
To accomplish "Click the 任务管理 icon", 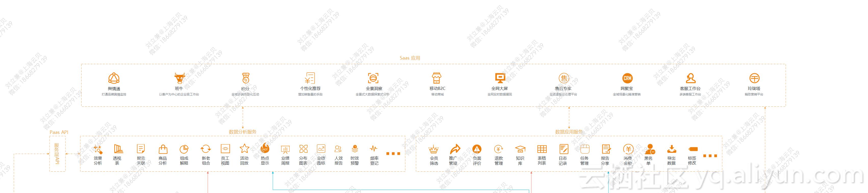I will [x=585, y=149].
